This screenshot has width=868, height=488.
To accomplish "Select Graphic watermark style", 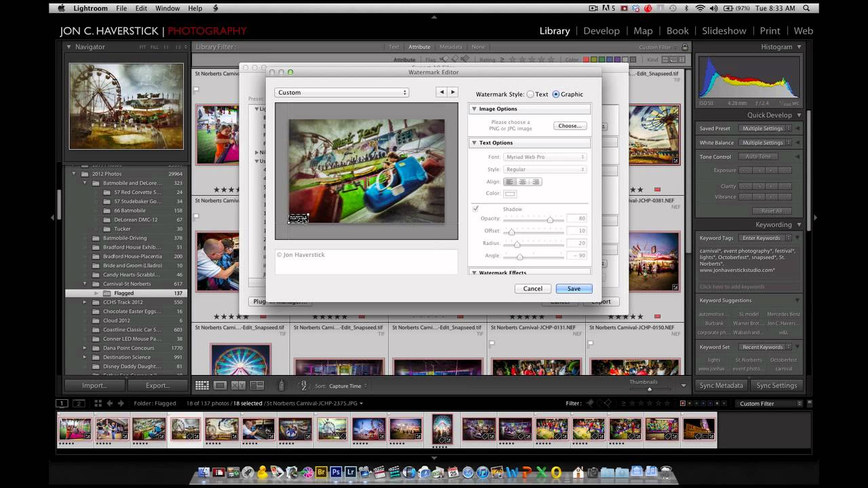I will point(556,94).
